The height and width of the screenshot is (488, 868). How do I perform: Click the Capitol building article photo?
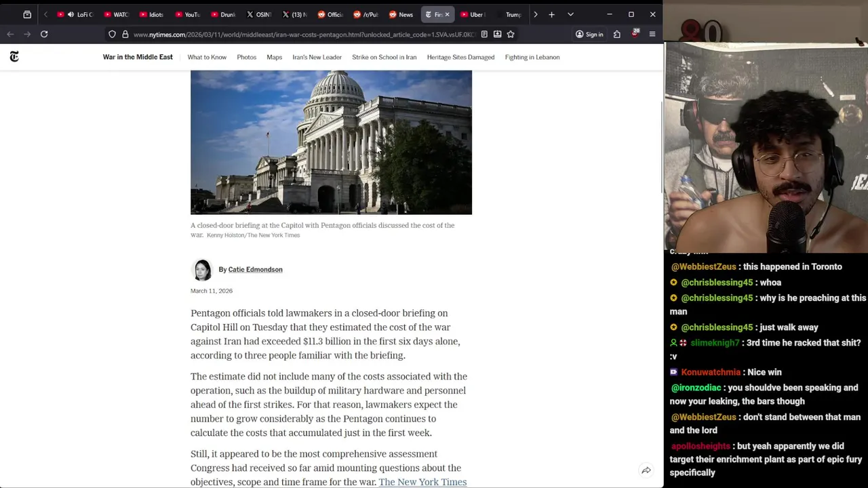[x=331, y=142]
